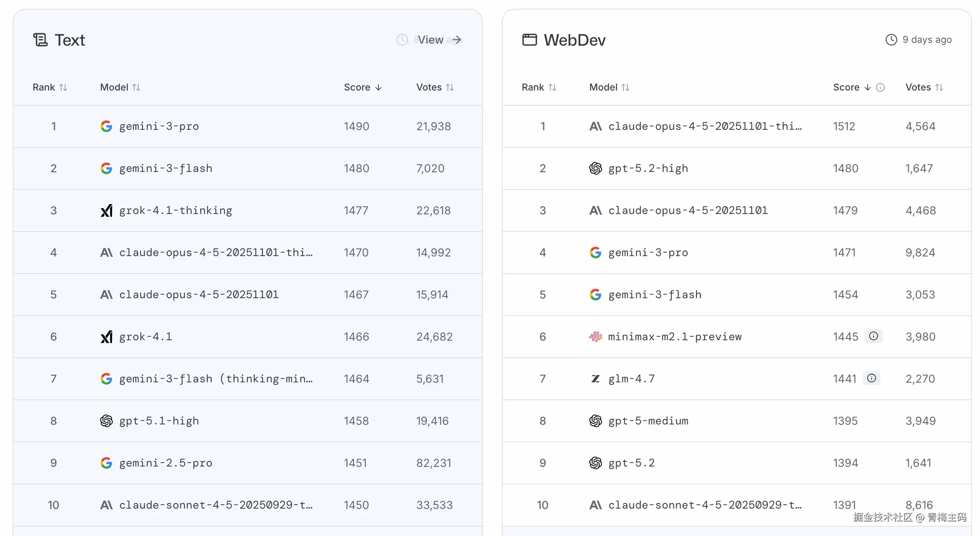Click the xAI logo beside grok-4.1-thinking
Screen dimensions: 980x536
106,210
